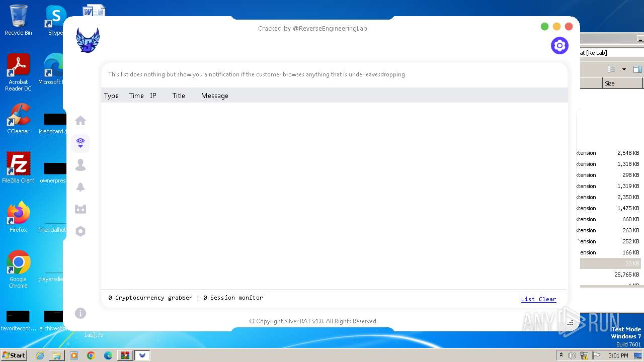Image resolution: width=644 pixels, height=362 pixels.
Task: Click Silver RAT taskbar button
Action: click(142, 355)
